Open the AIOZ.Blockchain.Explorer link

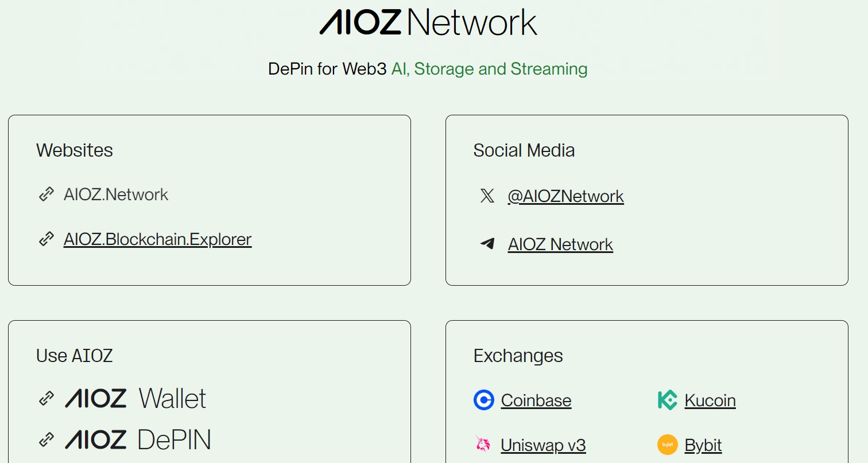(157, 239)
